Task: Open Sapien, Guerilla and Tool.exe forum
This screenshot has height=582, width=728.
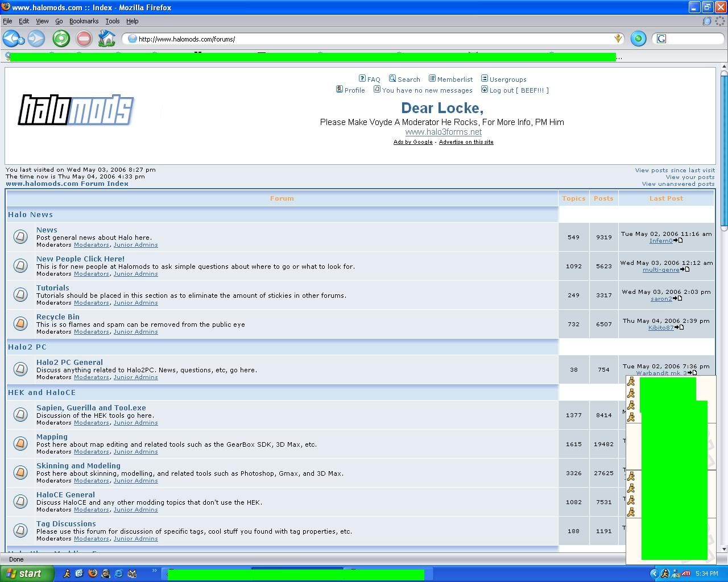Action: click(91, 408)
